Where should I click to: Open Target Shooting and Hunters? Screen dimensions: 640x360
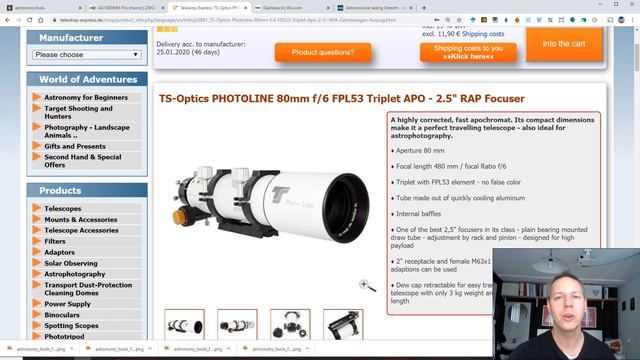point(78,112)
